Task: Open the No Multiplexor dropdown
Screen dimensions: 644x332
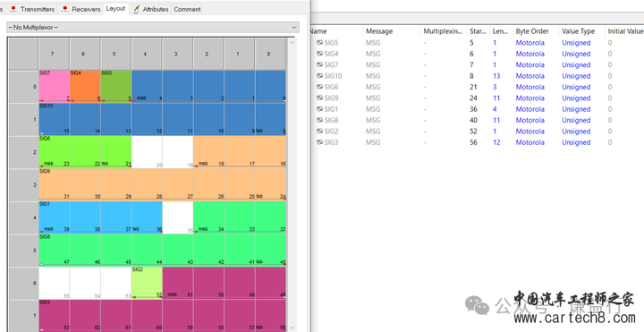Action: [x=153, y=27]
